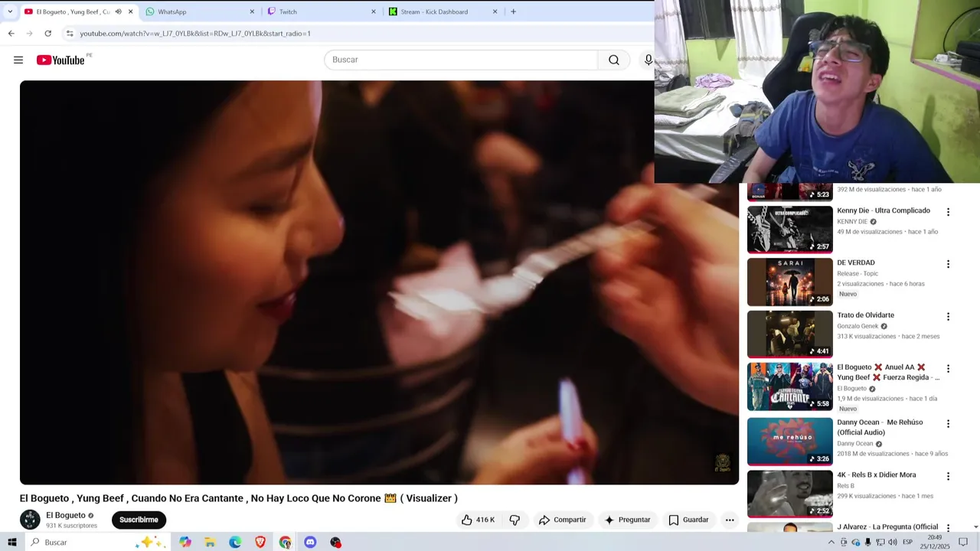Play Trato de Olvidarte thumbnail
The width and height of the screenshot is (980, 551).
pyautogui.click(x=789, y=334)
